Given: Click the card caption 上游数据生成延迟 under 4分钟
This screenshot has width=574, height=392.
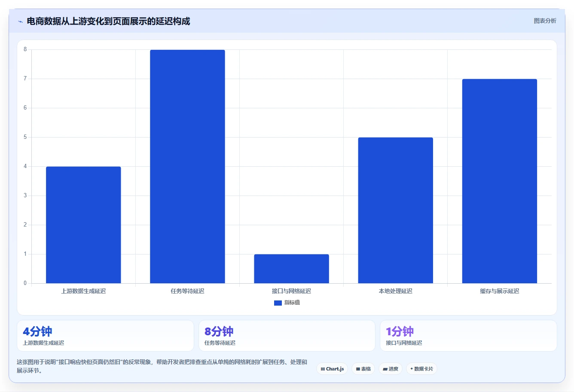Looking at the screenshot, I should click(43, 343).
